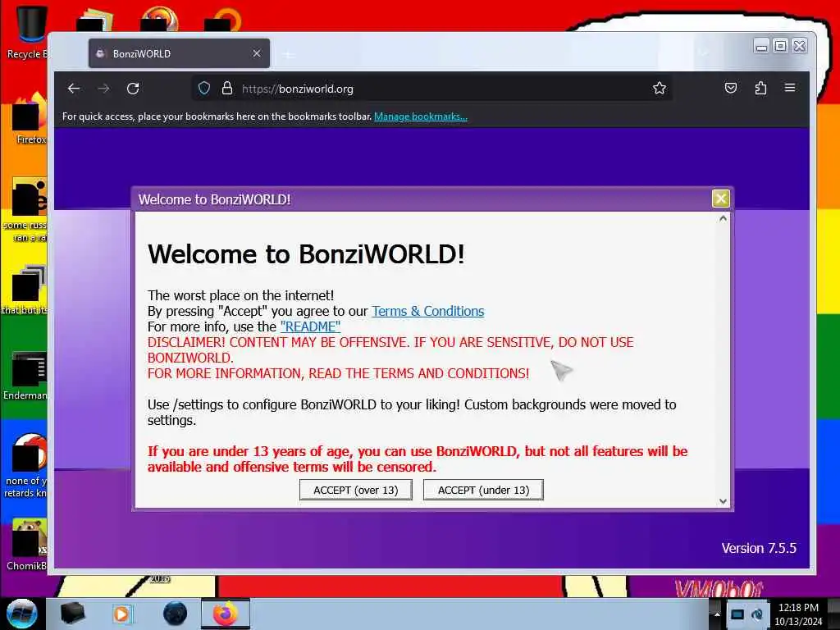The width and height of the screenshot is (840, 630).
Task: Select the 'none of y' desktop icon
Action: (x=25, y=467)
